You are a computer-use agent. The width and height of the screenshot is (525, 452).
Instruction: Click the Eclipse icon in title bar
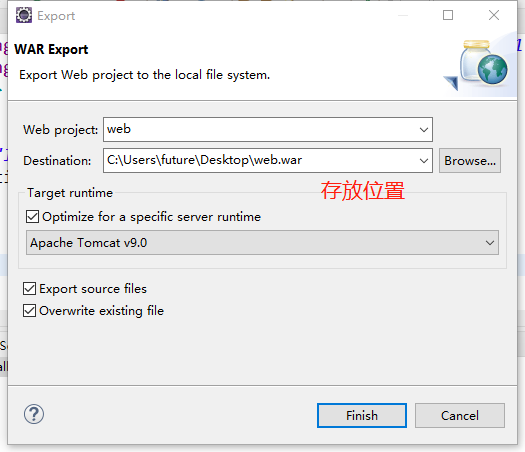(24, 15)
